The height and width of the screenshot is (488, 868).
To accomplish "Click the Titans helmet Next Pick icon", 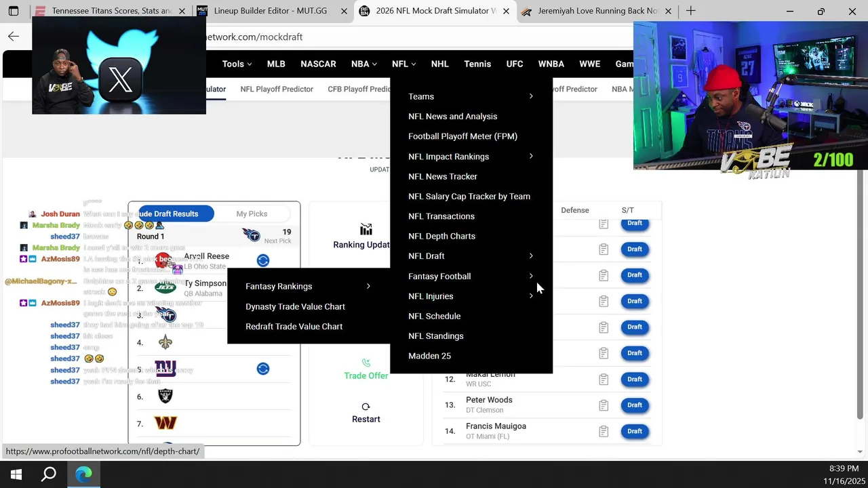I will [x=251, y=236].
